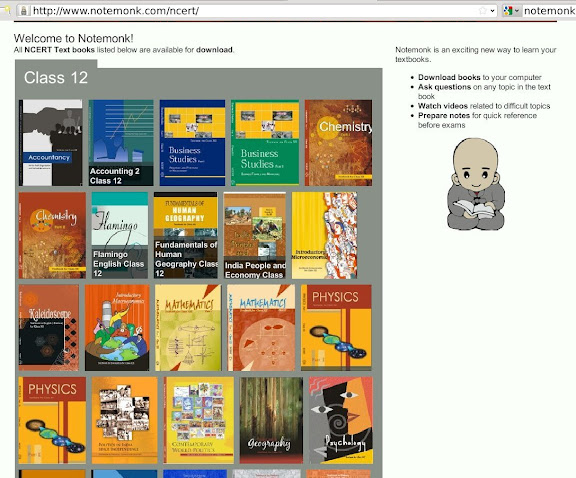Open Chemistry Part I textbook

click(338, 143)
